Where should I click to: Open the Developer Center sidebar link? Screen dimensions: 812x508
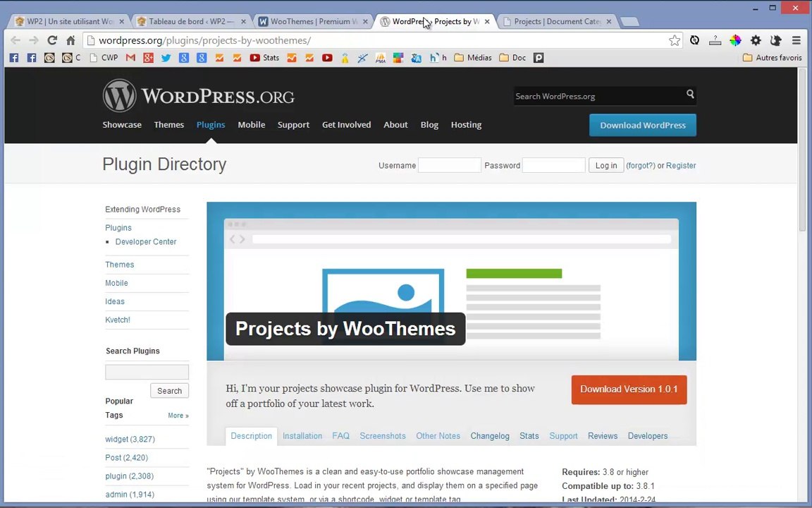[146, 241]
